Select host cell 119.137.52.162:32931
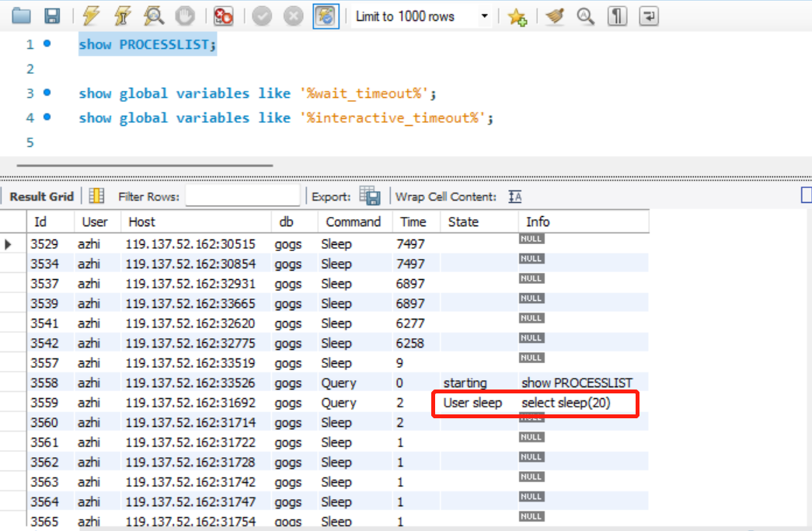This screenshot has width=812, height=531. tap(197, 283)
